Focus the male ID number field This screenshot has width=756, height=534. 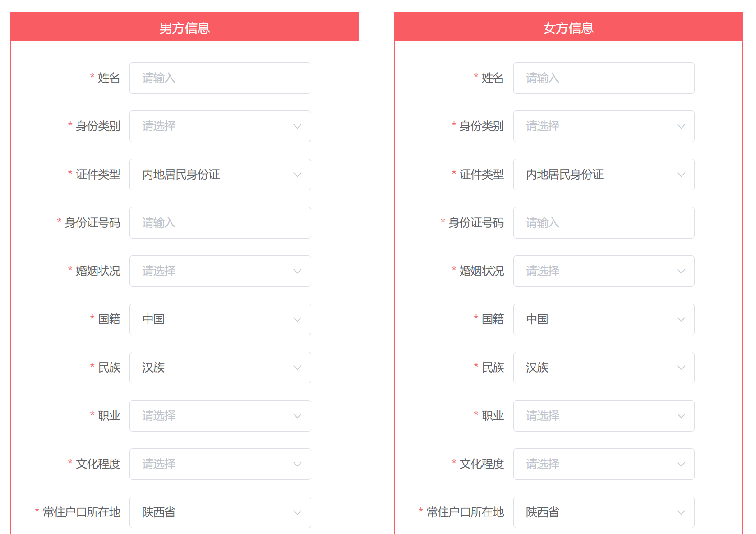pyautogui.click(x=220, y=223)
